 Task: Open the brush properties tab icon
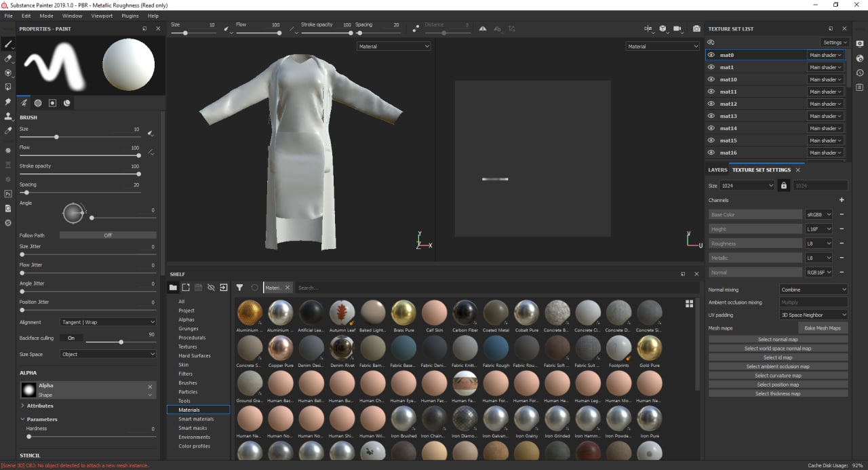point(24,103)
